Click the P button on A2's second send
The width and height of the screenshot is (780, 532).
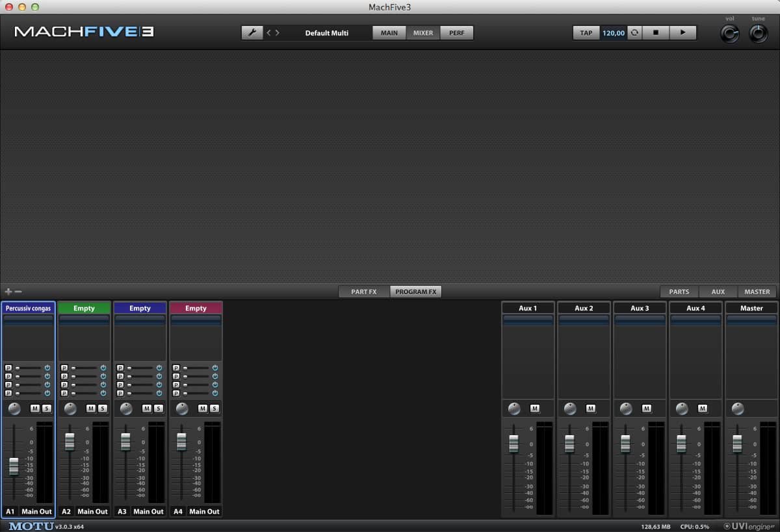(64, 376)
